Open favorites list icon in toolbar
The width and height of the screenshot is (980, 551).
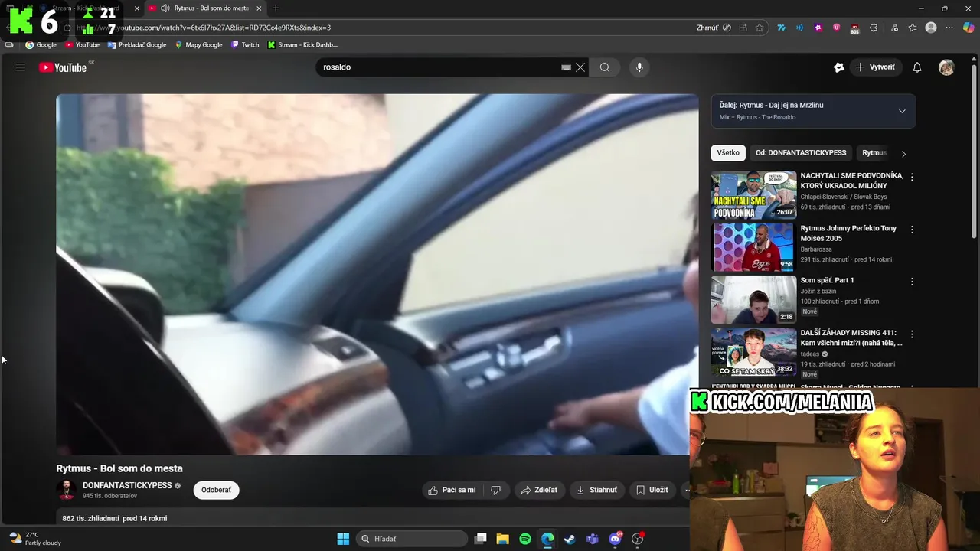(x=913, y=28)
